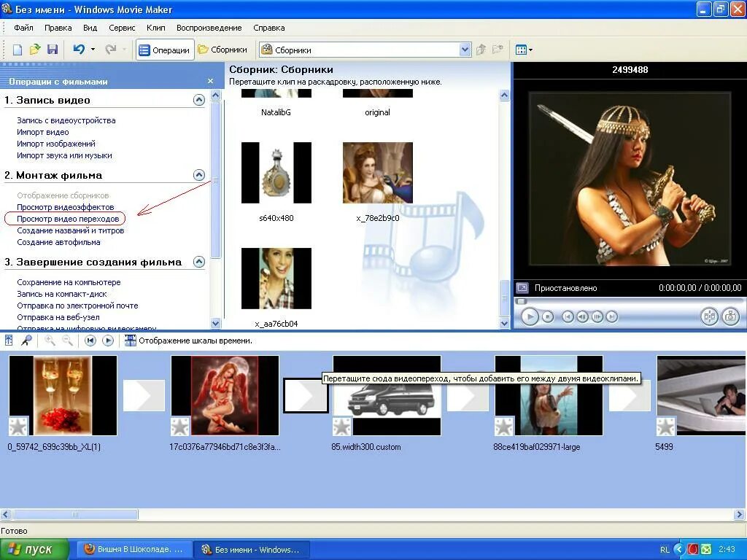Collapse the Запись видео section
The height and width of the screenshot is (560, 747).
click(x=199, y=99)
